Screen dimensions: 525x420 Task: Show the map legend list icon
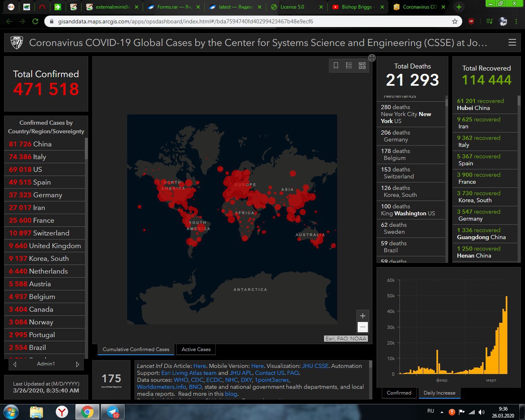349,65
